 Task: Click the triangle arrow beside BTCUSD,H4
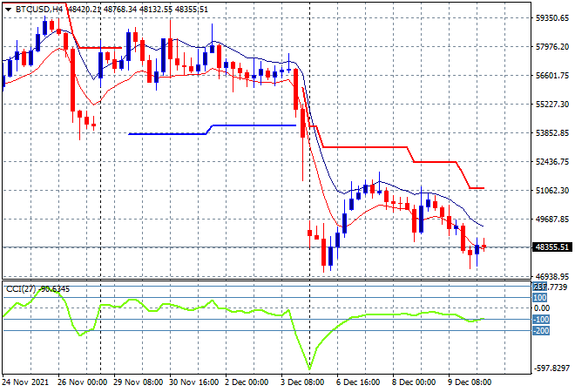9,8
